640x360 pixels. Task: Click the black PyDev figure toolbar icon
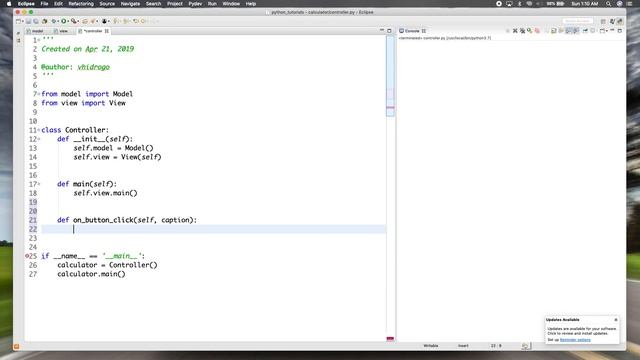tap(104, 21)
